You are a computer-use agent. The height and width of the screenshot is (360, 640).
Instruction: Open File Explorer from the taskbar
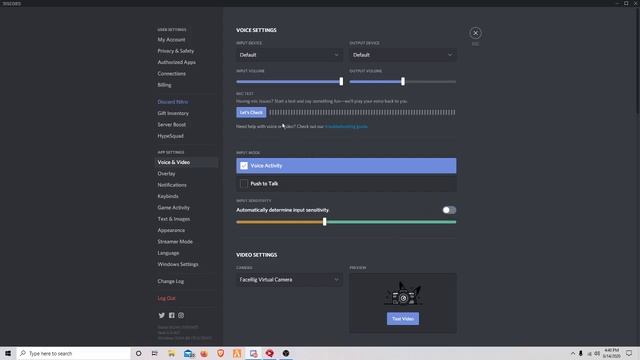click(x=171, y=353)
